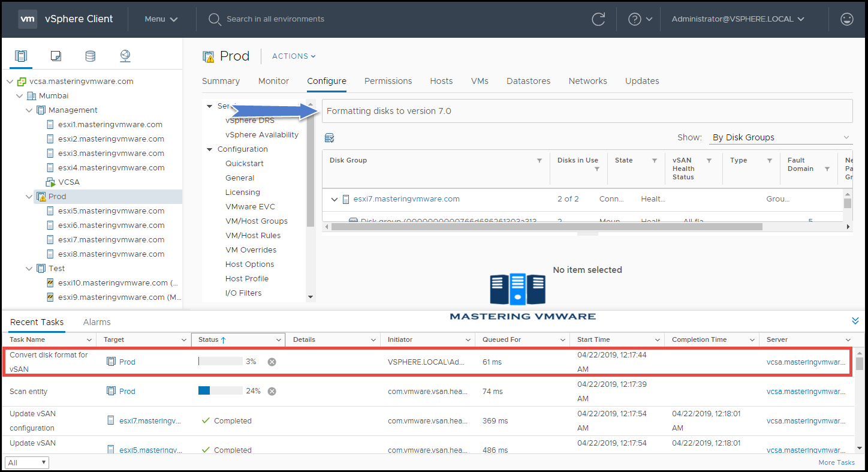Open the Help menu icon
Screen dimensions: 868x472
click(640, 19)
